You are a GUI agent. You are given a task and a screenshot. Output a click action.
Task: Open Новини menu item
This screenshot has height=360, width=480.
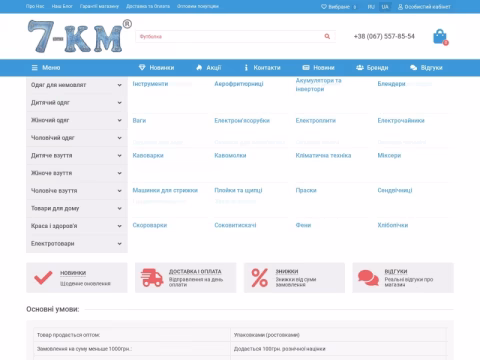pos(324,68)
